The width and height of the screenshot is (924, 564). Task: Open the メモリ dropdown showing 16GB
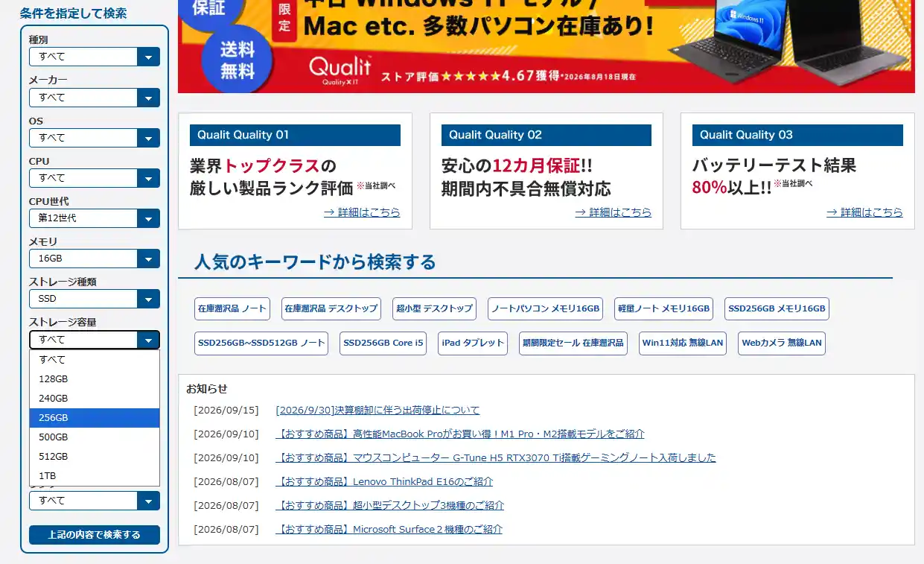[x=95, y=259]
